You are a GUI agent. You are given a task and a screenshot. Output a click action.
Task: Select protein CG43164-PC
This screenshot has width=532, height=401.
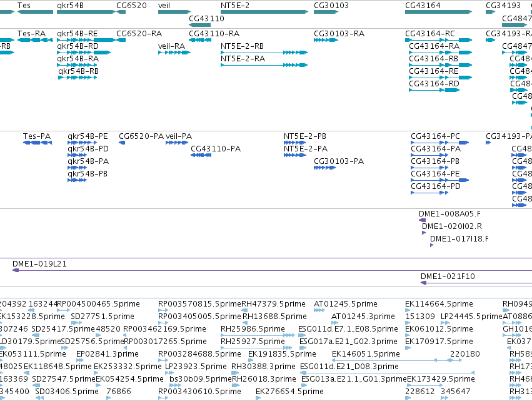pos(439,143)
